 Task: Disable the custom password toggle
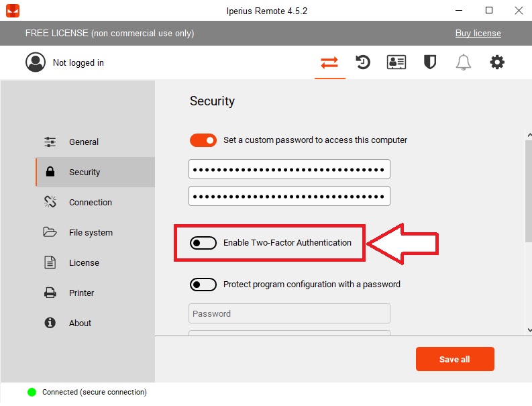point(203,140)
